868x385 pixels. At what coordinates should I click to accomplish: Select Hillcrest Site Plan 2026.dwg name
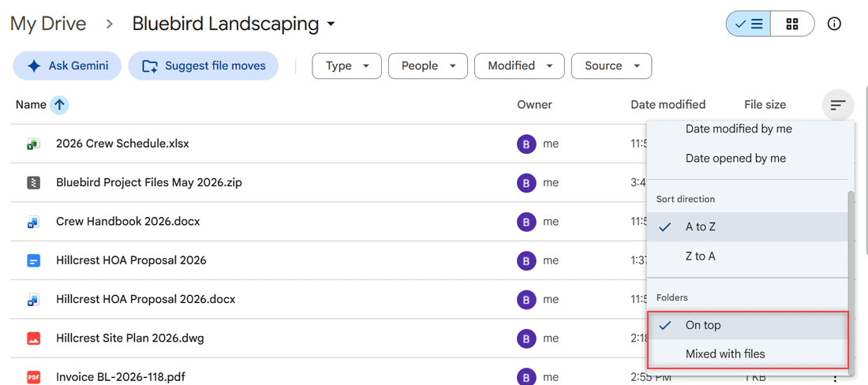(130, 338)
